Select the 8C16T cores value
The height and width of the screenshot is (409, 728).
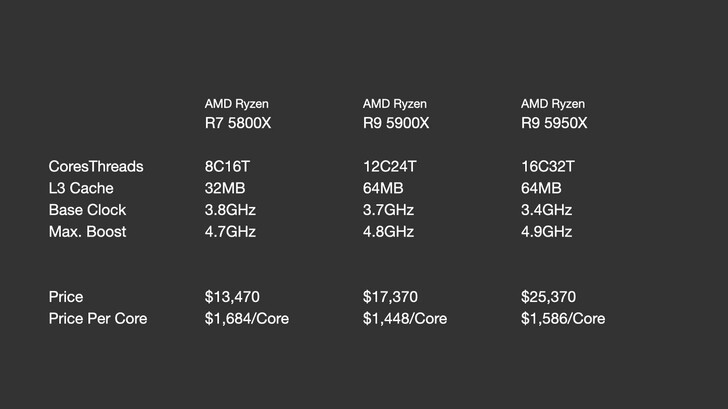(228, 166)
